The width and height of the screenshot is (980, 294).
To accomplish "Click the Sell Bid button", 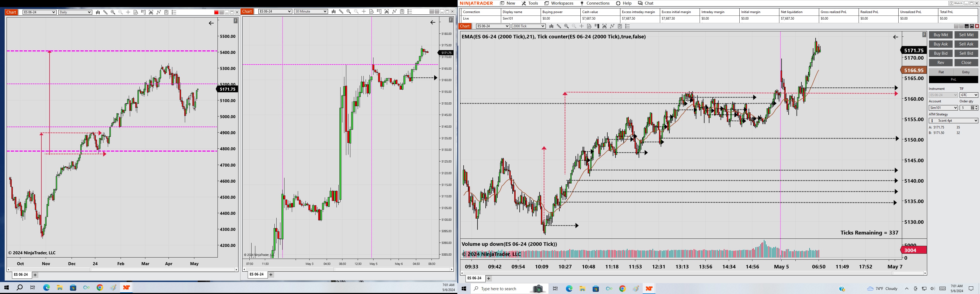I will [966, 53].
